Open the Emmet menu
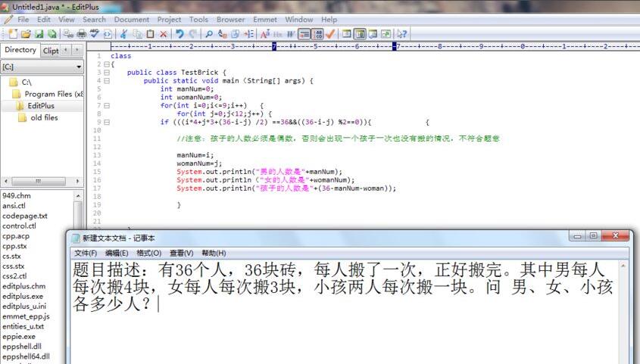Viewport: 640px width, 364px height. 264,19
